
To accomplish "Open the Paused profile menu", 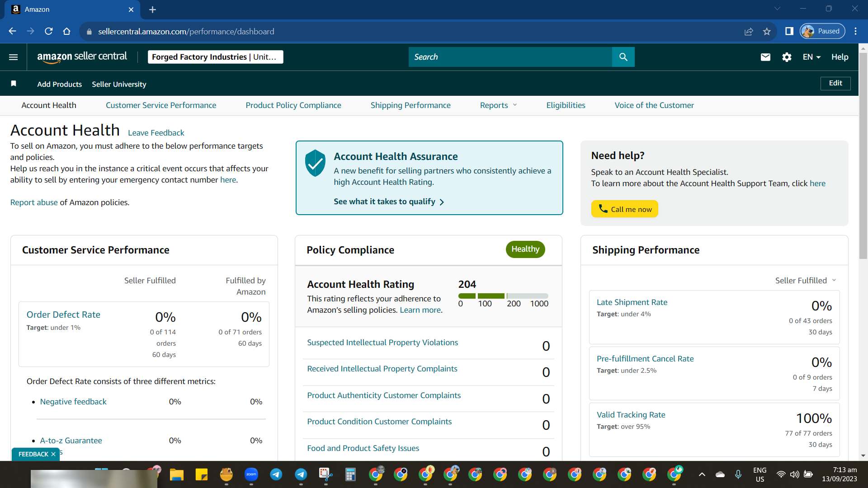I will point(822,31).
